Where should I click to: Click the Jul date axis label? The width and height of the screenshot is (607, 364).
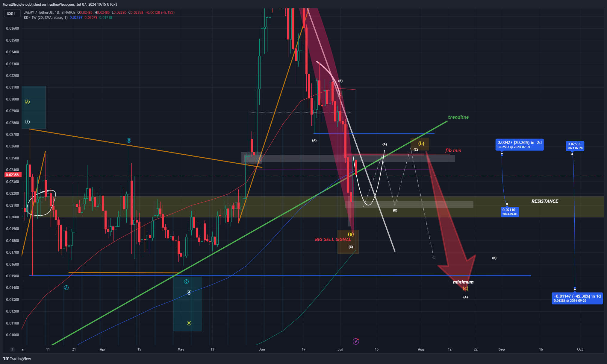340,349
